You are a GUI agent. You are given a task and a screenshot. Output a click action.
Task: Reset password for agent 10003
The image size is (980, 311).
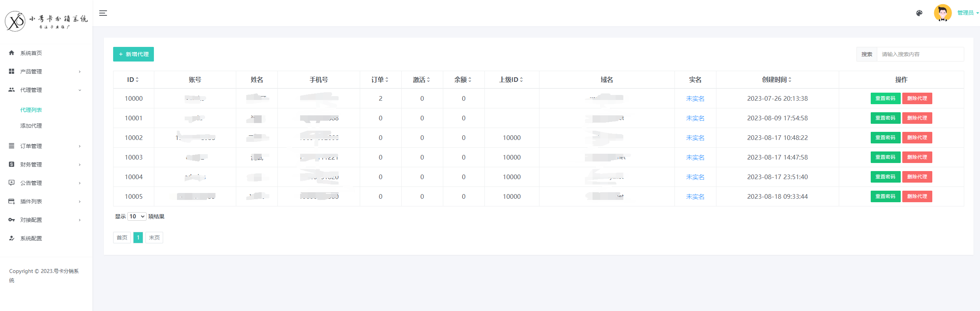tap(885, 157)
